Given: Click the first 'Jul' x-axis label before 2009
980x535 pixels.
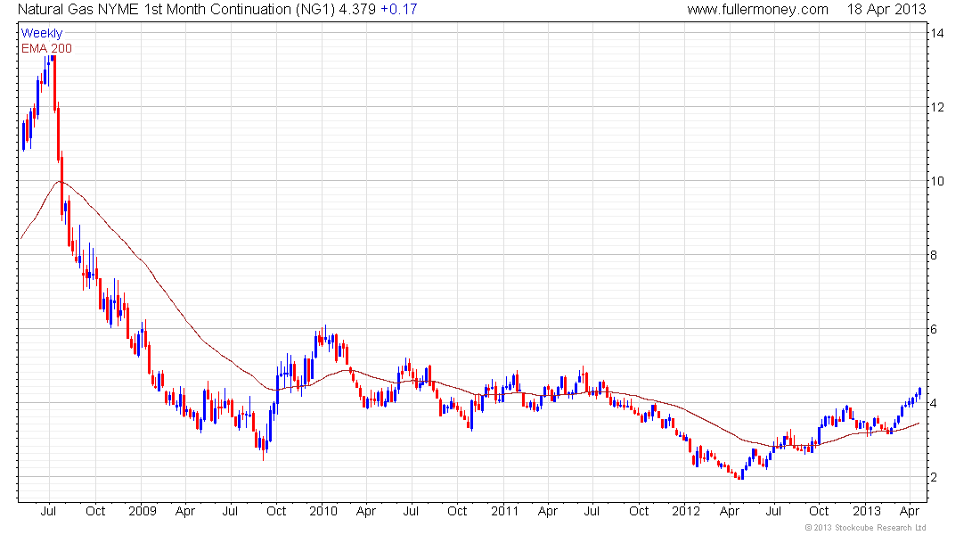Looking at the screenshot, I should pyautogui.click(x=49, y=511).
